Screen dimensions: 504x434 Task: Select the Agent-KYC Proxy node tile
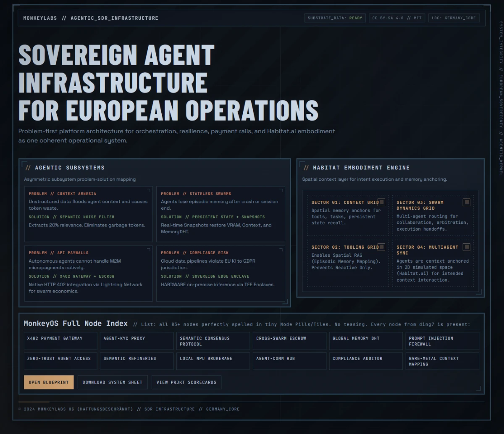(137, 341)
